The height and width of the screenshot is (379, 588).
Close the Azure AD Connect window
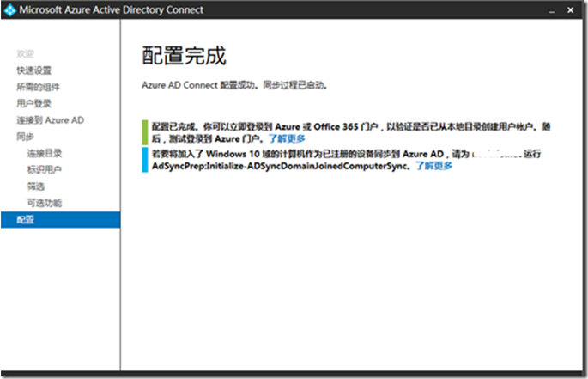(570, 10)
